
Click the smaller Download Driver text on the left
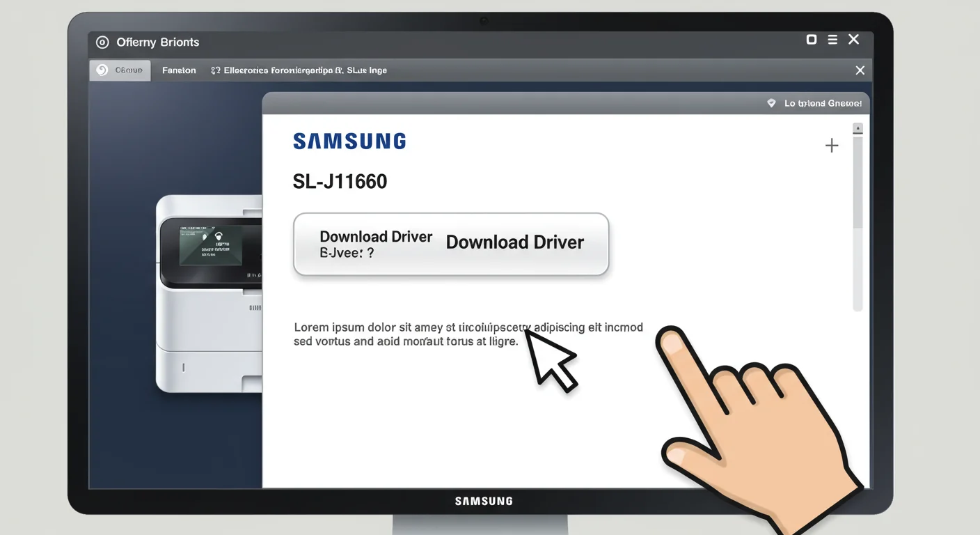click(x=376, y=237)
